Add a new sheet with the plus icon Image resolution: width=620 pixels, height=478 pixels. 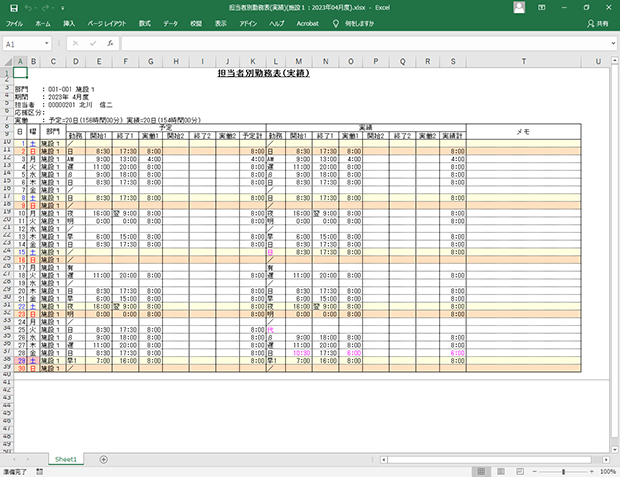click(103, 459)
